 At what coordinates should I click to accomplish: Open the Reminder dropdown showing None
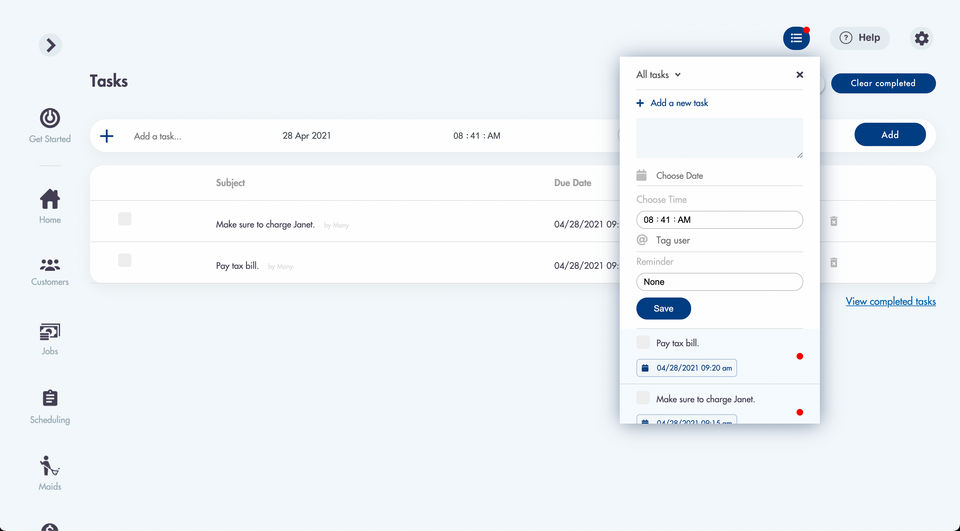(x=719, y=282)
